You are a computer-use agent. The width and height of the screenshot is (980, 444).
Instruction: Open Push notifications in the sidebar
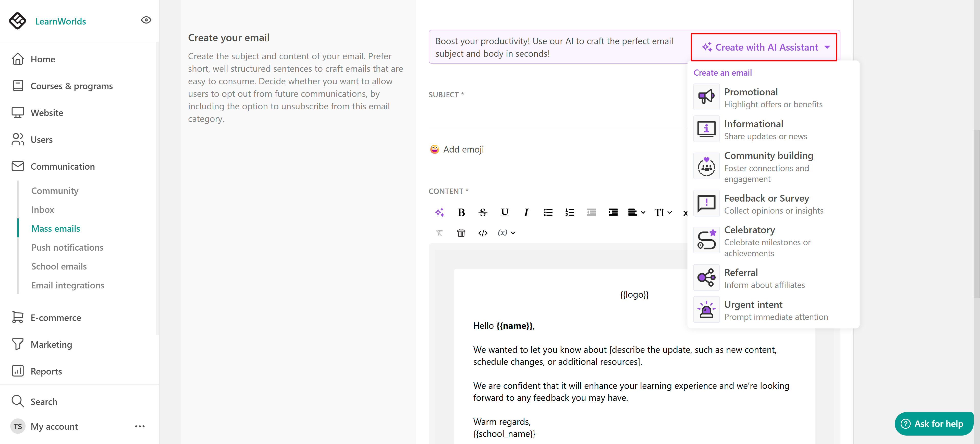click(67, 248)
